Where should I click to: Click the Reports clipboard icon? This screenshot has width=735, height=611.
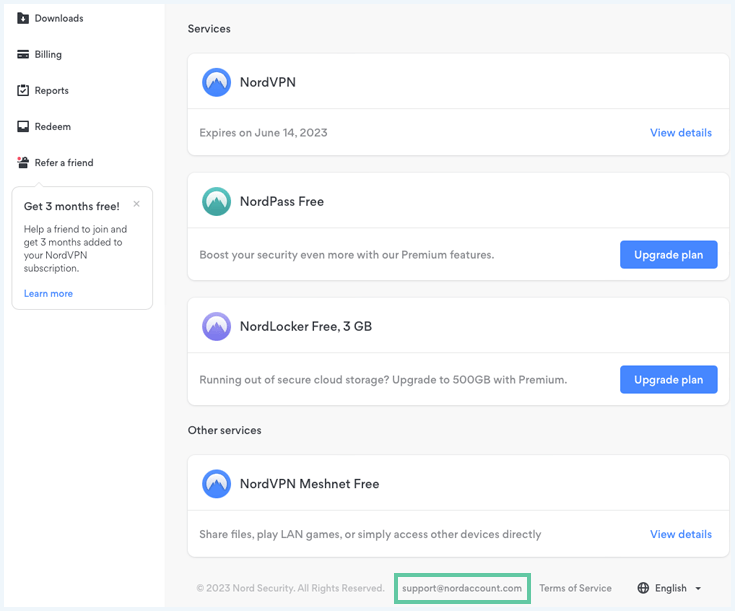[x=23, y=91]
